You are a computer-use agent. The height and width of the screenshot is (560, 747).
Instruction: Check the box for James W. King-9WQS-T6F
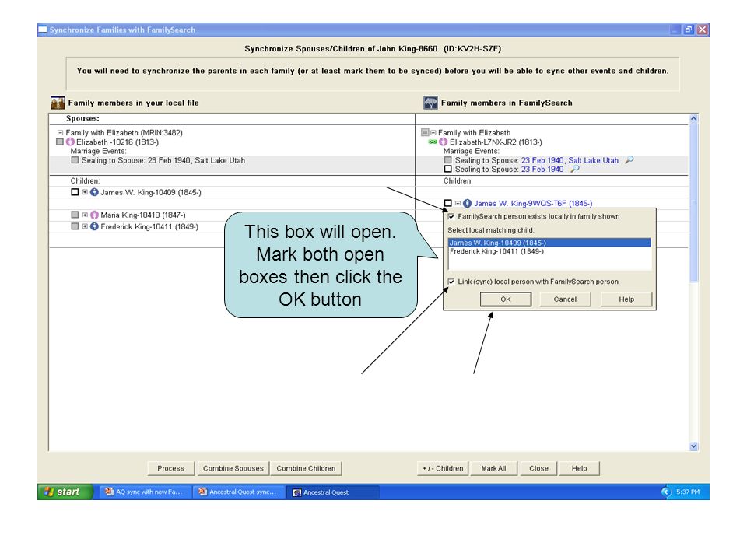coord(448,203)
